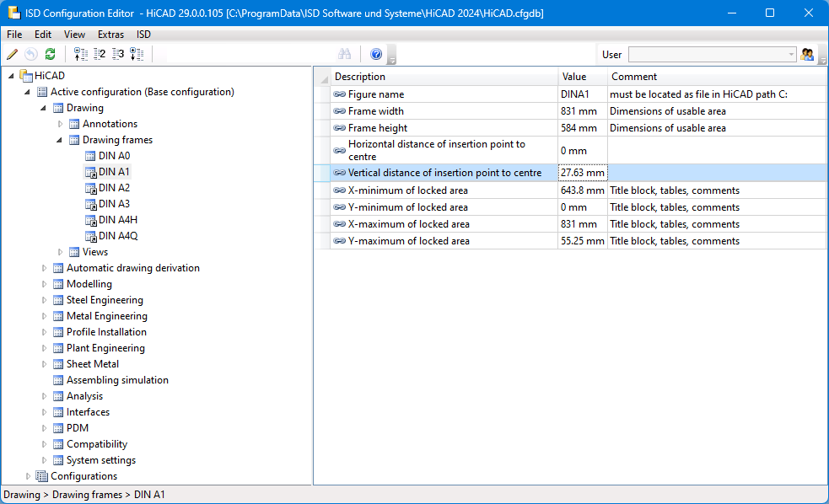Click the table icon next to DIN A4Q
Viewport: 829px width, 504px height.
click(90, 236)
